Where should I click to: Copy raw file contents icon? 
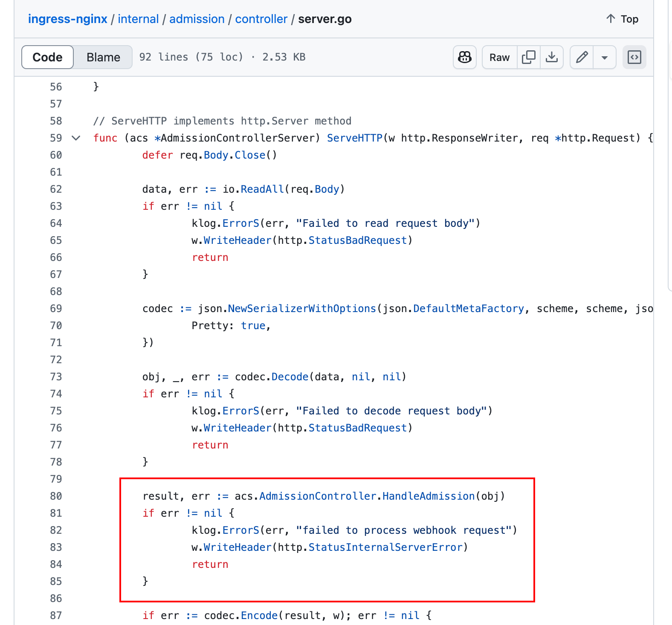[x=528, y=57]
